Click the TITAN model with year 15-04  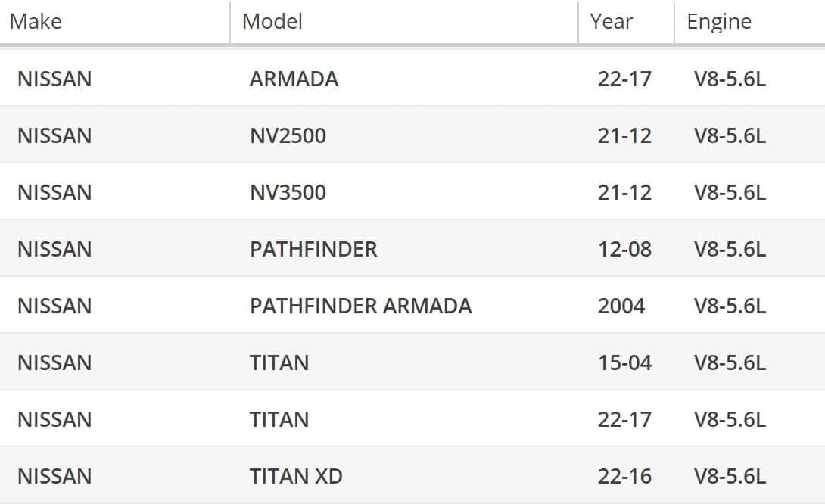pyautogui.click(x=279, y=362)
